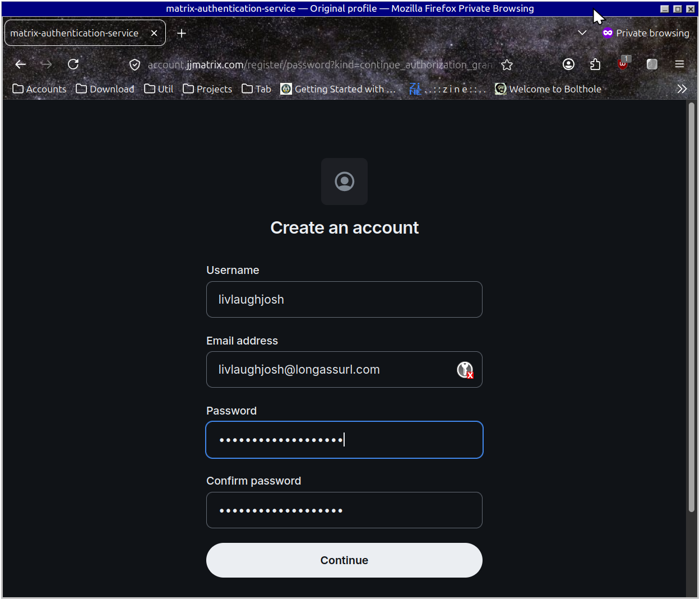Open the Projects bookmarks folder
This screenshot has width=700, height=600.
pos(207,89)
